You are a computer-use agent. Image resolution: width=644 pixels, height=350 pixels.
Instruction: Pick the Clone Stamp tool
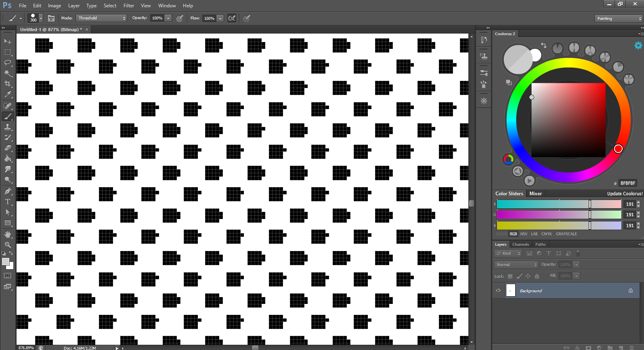[8, 127]
